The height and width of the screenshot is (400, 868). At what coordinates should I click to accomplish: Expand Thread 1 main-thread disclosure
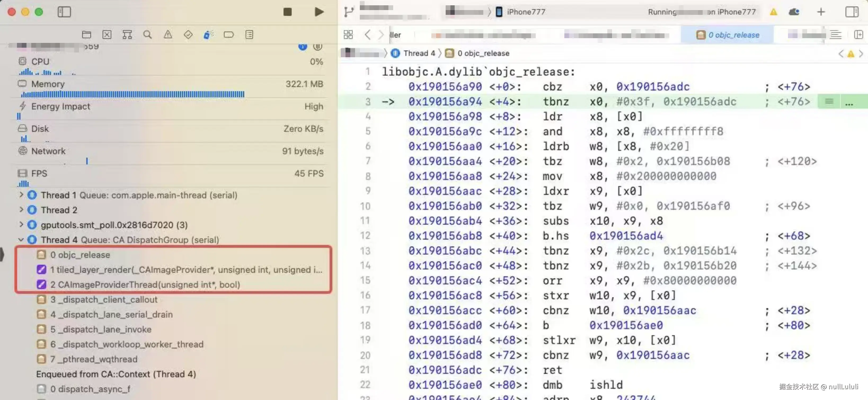click(x=21, y=195)
